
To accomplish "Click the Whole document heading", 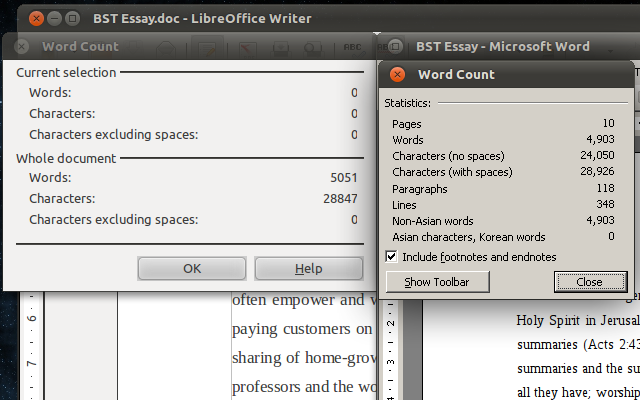I will (x=66, y=158).
